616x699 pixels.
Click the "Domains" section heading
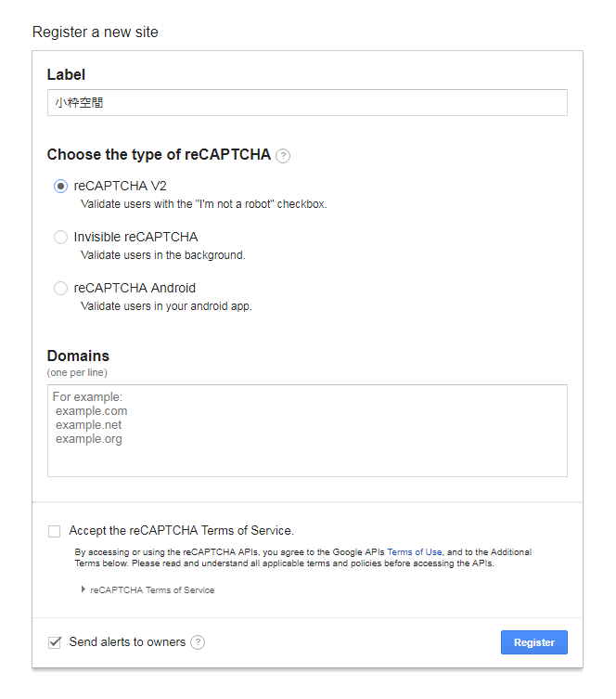pyautogui.click(x=78, y=356)
